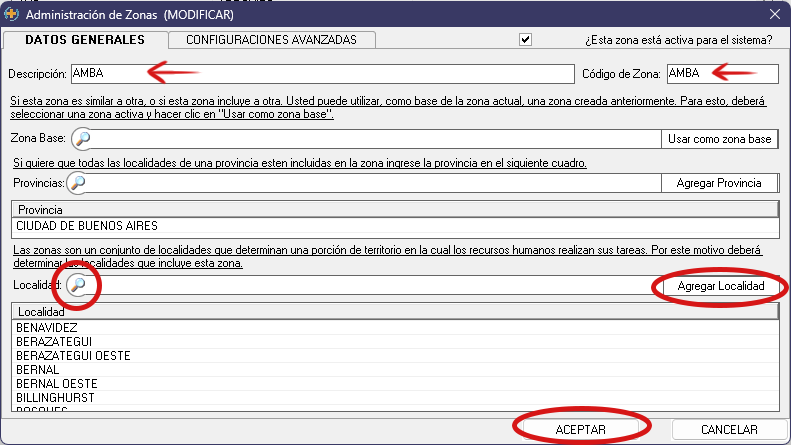Click the Agregar Localidad button
The height and width of the screenshot is (445, 791).
720,287
